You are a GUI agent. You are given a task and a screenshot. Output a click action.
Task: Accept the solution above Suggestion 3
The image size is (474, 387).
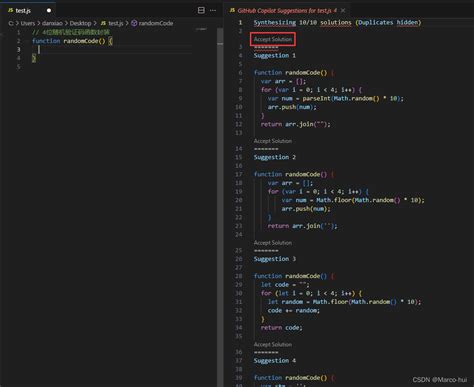point(273,243)
